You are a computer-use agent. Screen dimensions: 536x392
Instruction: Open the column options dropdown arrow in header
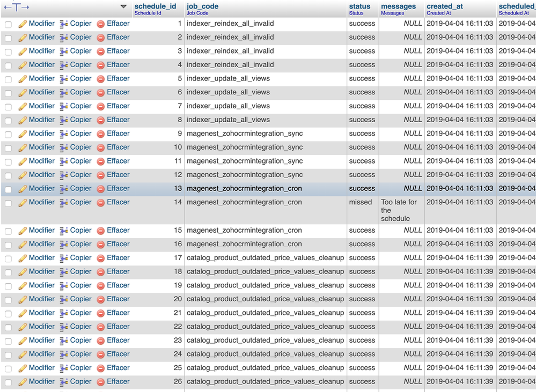(123, 6)
